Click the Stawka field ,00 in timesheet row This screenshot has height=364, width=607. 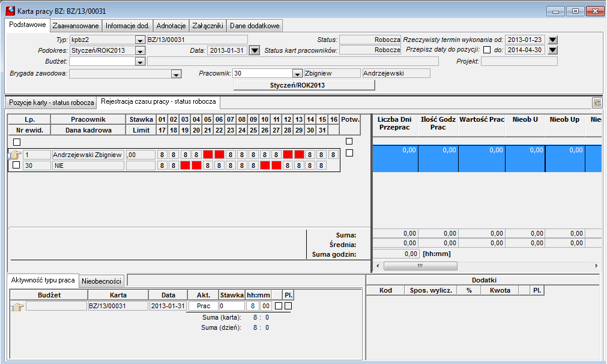pos(141,155)
